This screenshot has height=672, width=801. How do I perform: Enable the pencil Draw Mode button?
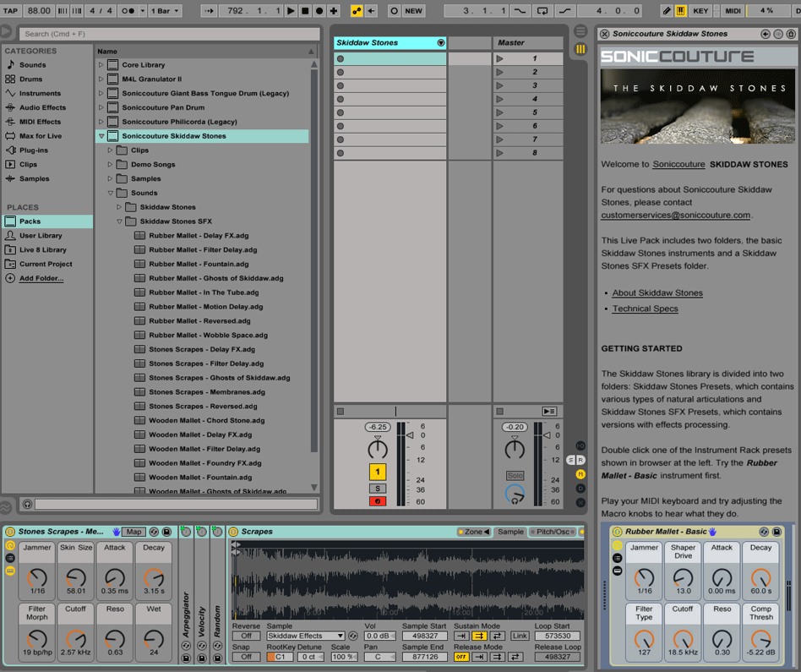coord(666,11)
